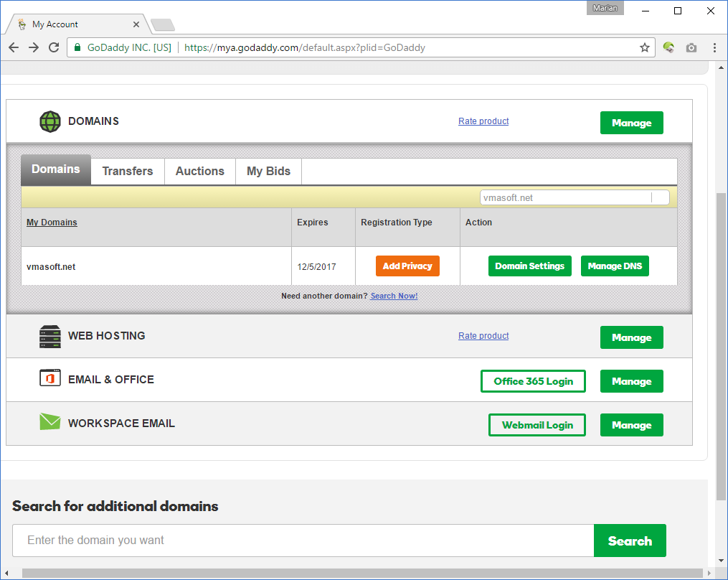
Task: Open the camera screenshot extension
Action: (691, 47)
